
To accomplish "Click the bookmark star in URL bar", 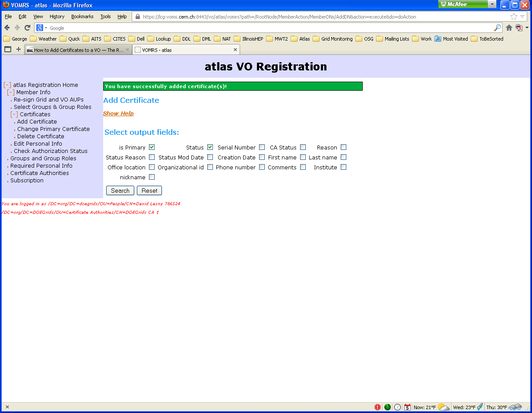I will point(513,16).
